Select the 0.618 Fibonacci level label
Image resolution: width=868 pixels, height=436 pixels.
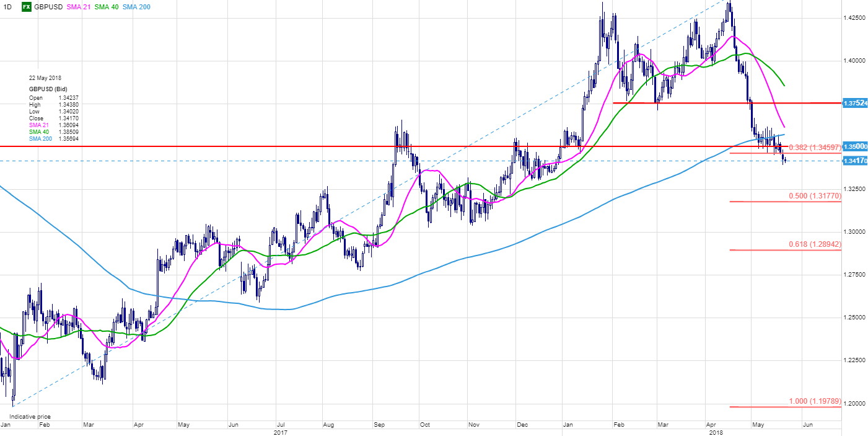click(814, 244)
